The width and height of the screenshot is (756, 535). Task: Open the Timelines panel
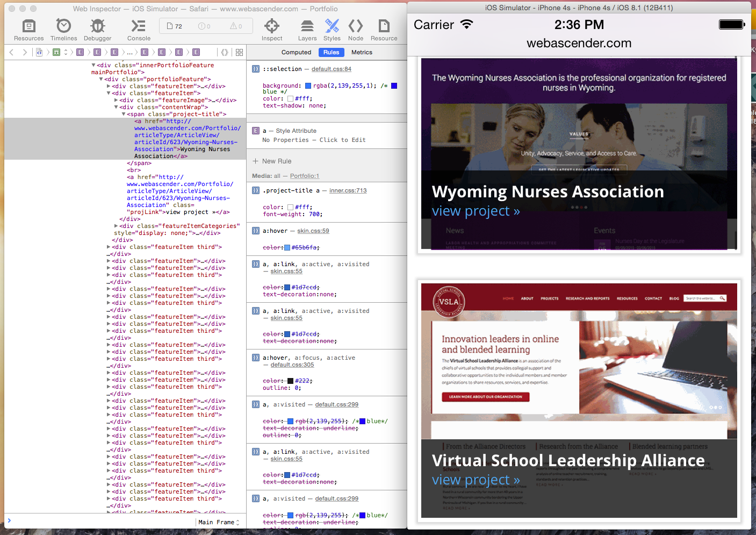tap(63, 30)
